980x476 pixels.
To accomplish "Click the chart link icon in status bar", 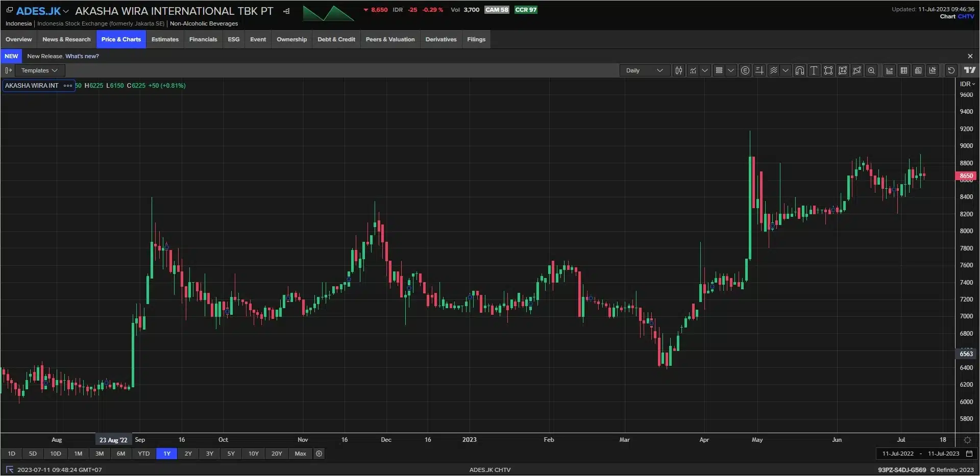I will click(9, 470).
